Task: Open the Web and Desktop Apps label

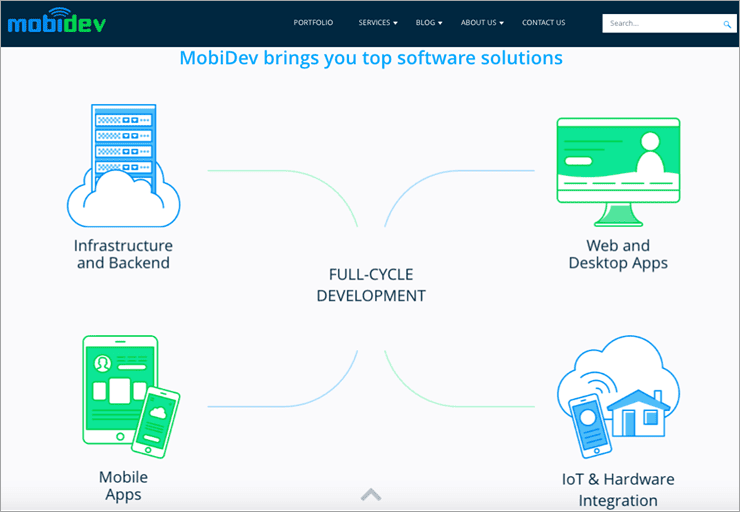Action: point(618,254)
